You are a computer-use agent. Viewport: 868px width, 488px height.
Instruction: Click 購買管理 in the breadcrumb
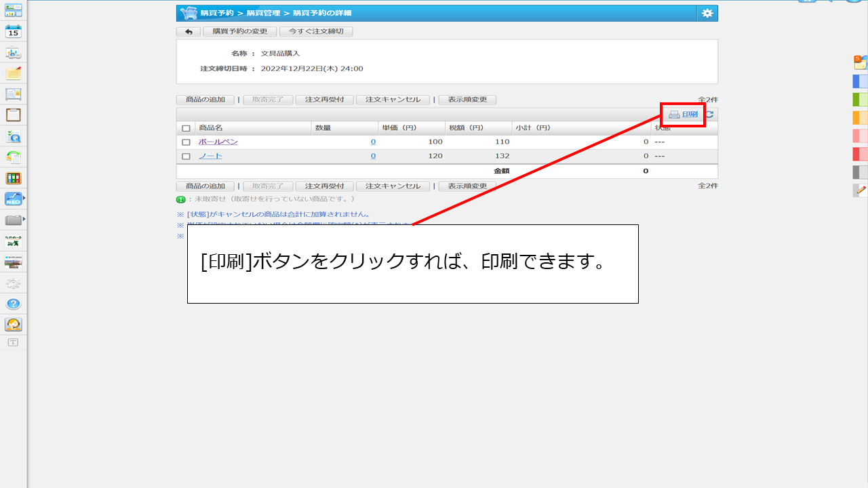click(264, 13)
